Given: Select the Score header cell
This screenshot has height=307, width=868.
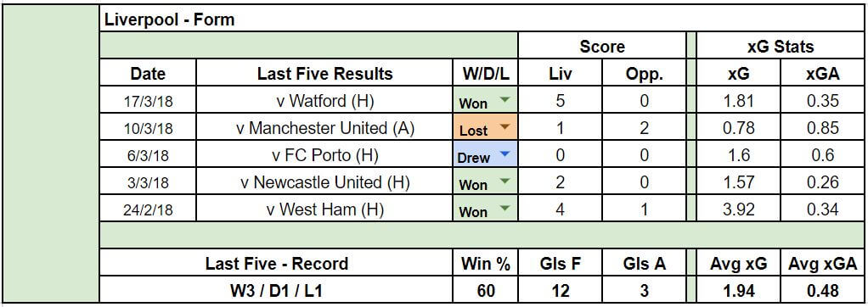Looking at the screenshot, I should 601,47.
